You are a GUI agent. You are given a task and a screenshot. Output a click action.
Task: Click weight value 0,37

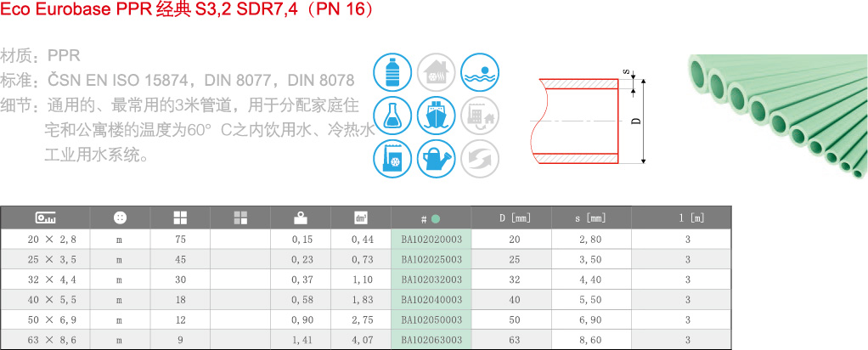coord(302,280)
